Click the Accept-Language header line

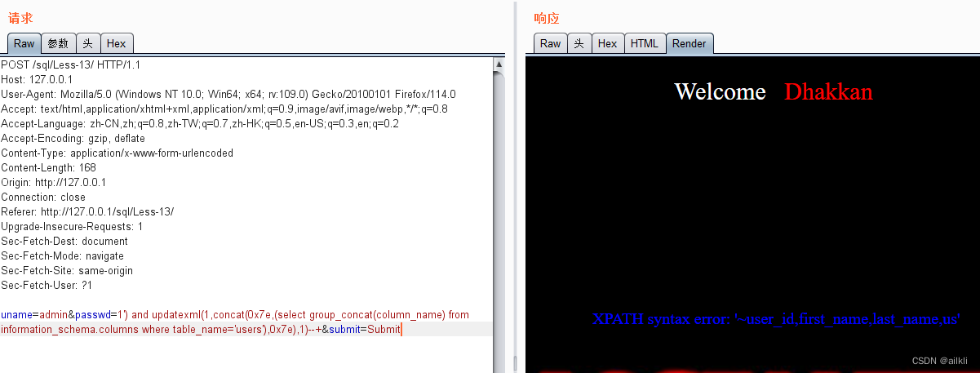(200, 123)
